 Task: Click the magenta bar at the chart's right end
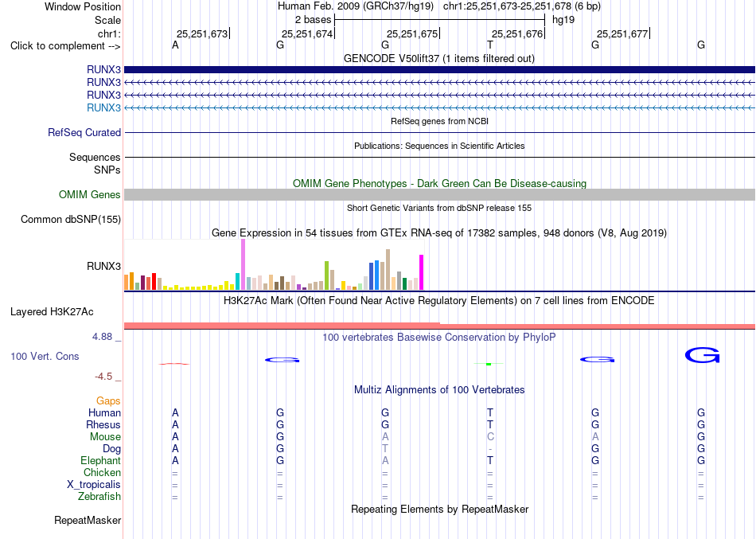[x=422, y=272]
